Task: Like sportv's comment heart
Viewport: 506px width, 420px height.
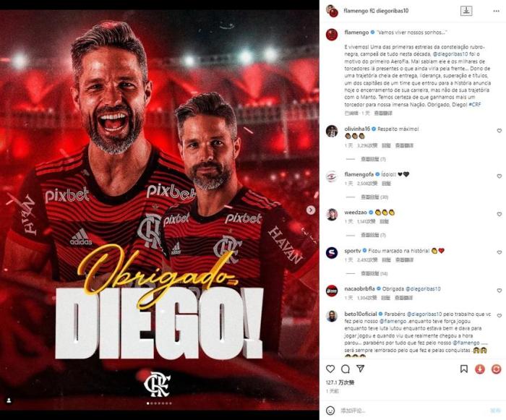Action: pos(499,252)
